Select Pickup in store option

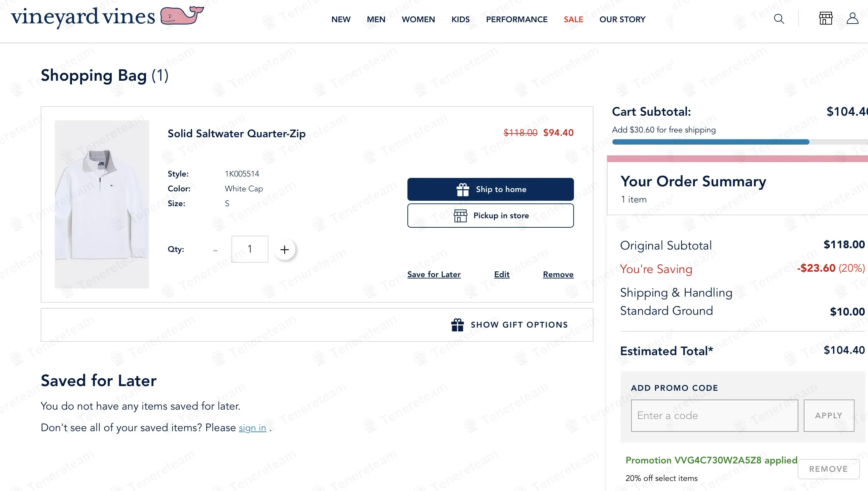tap(490, 216)
